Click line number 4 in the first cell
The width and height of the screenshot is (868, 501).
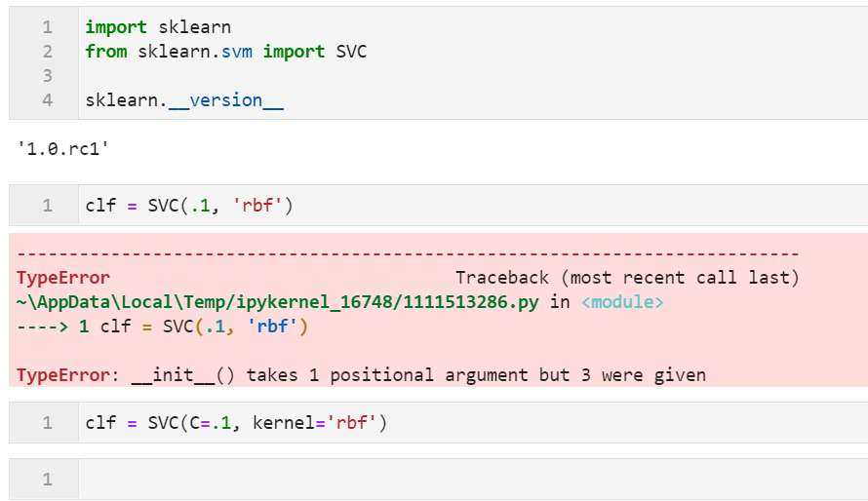(x=48, y=100)
